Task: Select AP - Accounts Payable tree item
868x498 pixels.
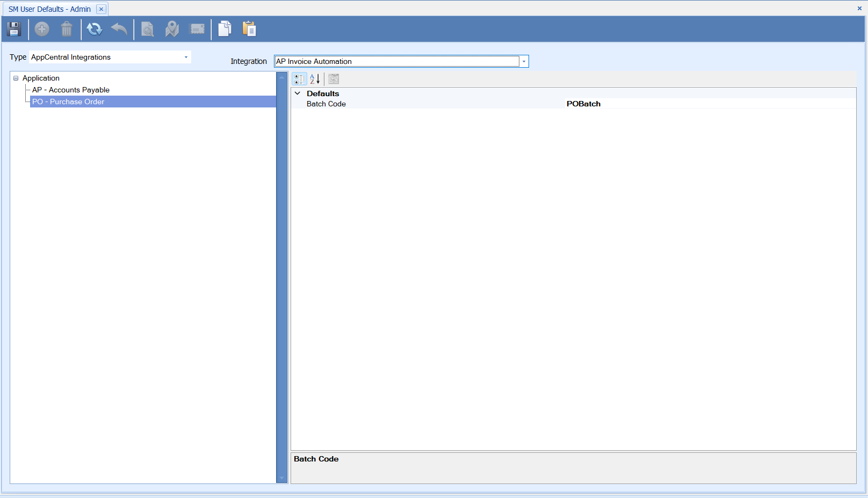Action: (x=70, y=90)
